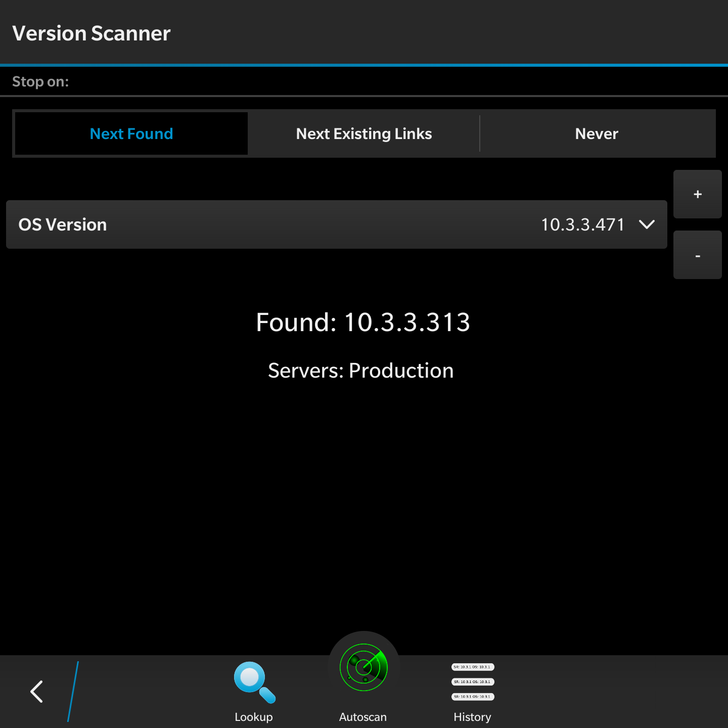Open the OS Version selector by its label
Viewport: 728px width, 728px height.
[x=63, y=224]
